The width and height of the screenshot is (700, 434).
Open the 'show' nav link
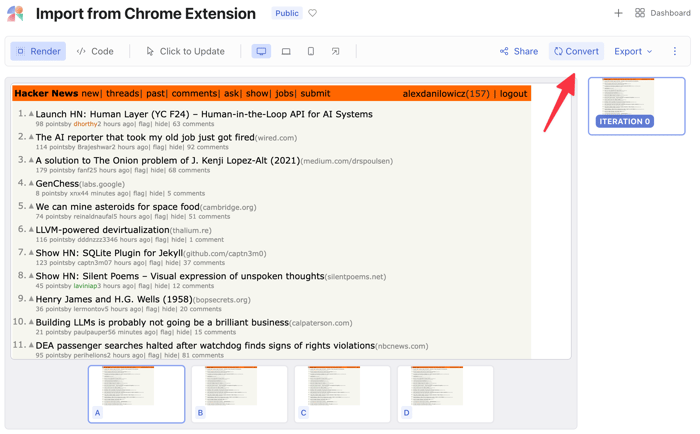tap(257, 93)
